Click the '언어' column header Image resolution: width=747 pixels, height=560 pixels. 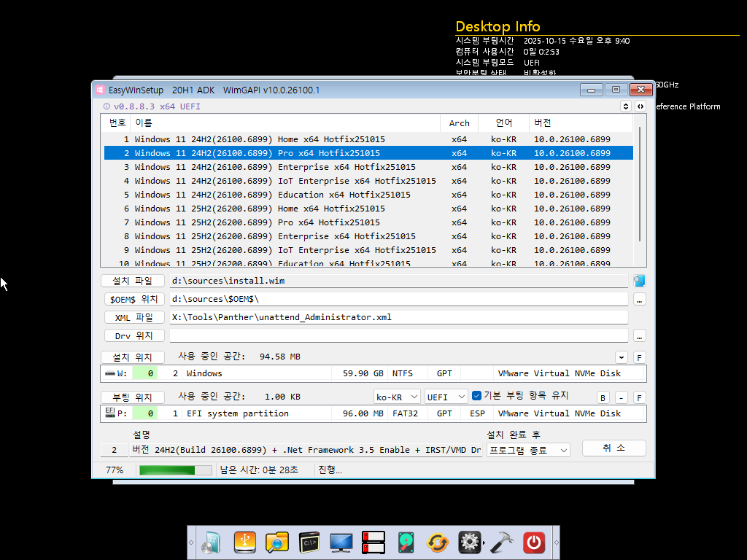coord(503,122)
